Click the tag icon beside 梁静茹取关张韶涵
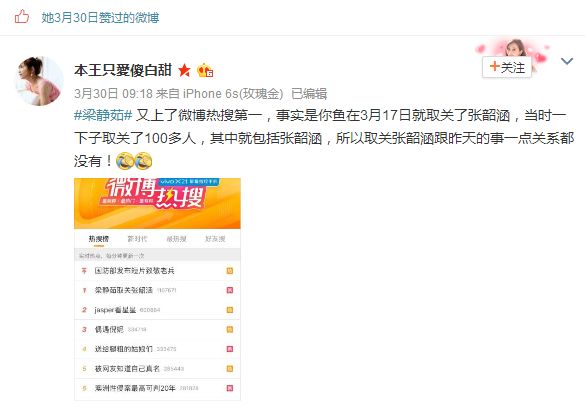 230,290
